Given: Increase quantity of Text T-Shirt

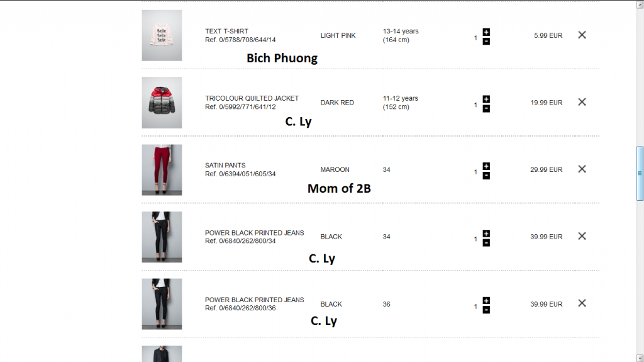Looking at the screenshot, I should [486, 31].
